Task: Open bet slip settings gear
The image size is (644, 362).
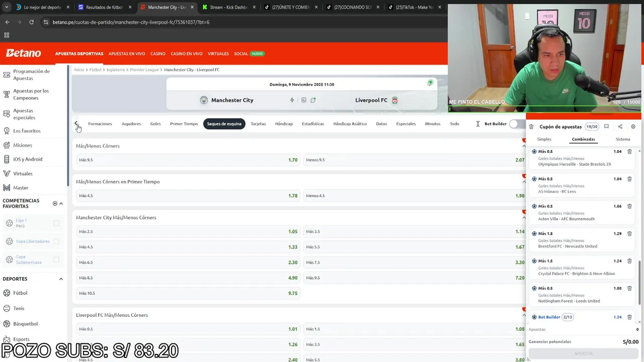Action: [x=633, y=127]
